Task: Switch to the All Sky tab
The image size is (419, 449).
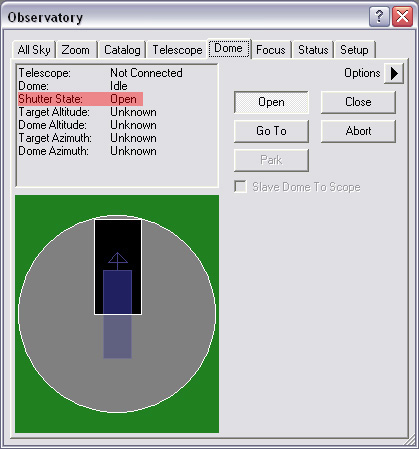Action: click(x=34, y=50)
